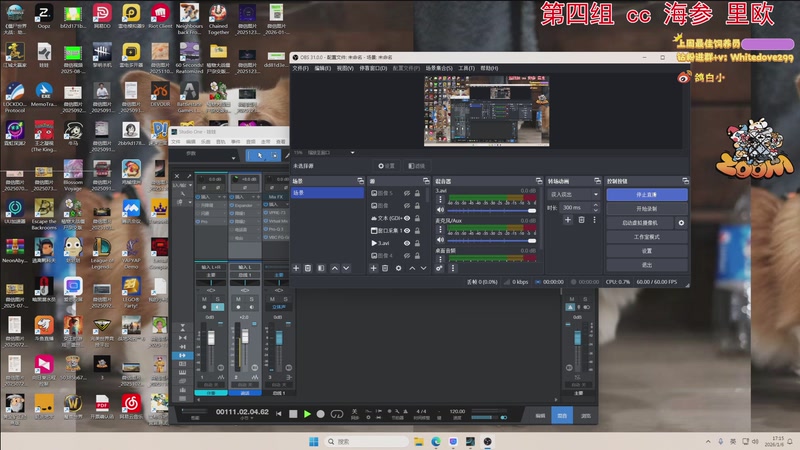Mute 3.avi audio with speaker icon

441,210
